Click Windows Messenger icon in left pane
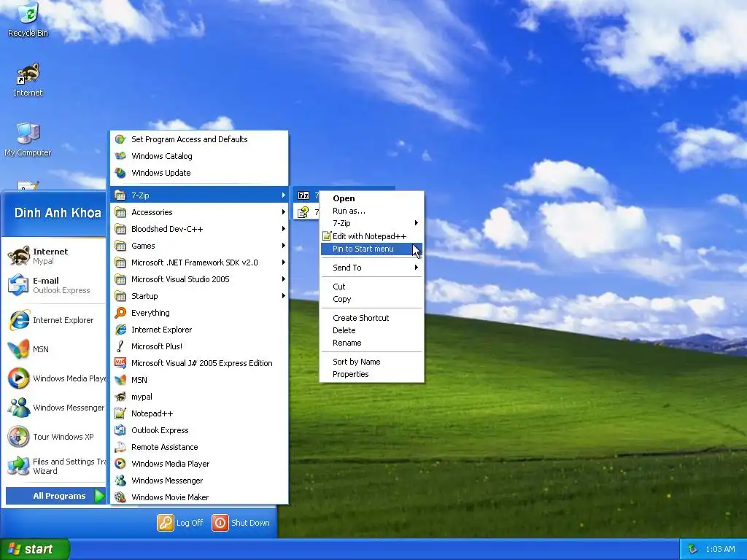 [x=18, y=408]
